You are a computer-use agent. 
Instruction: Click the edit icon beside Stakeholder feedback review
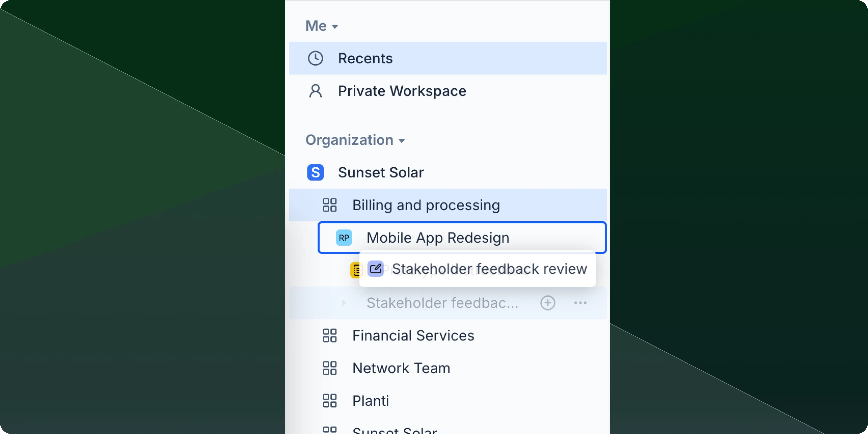coord(376,269)
